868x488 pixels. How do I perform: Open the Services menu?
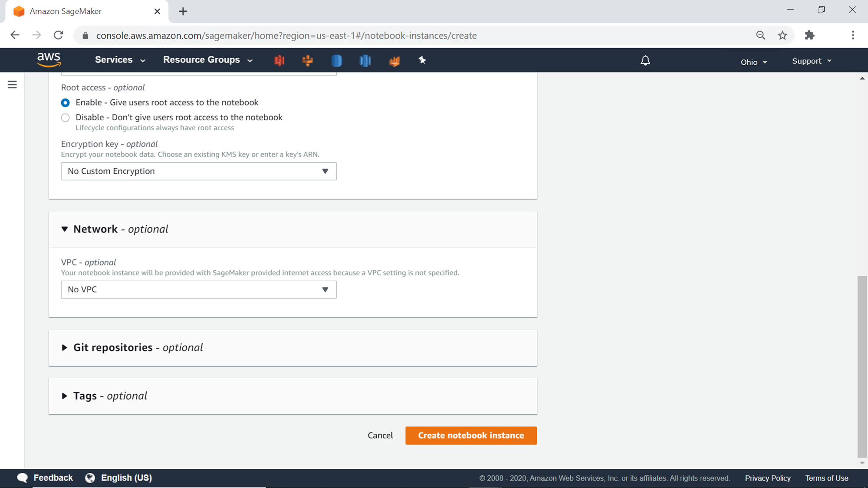120,60
